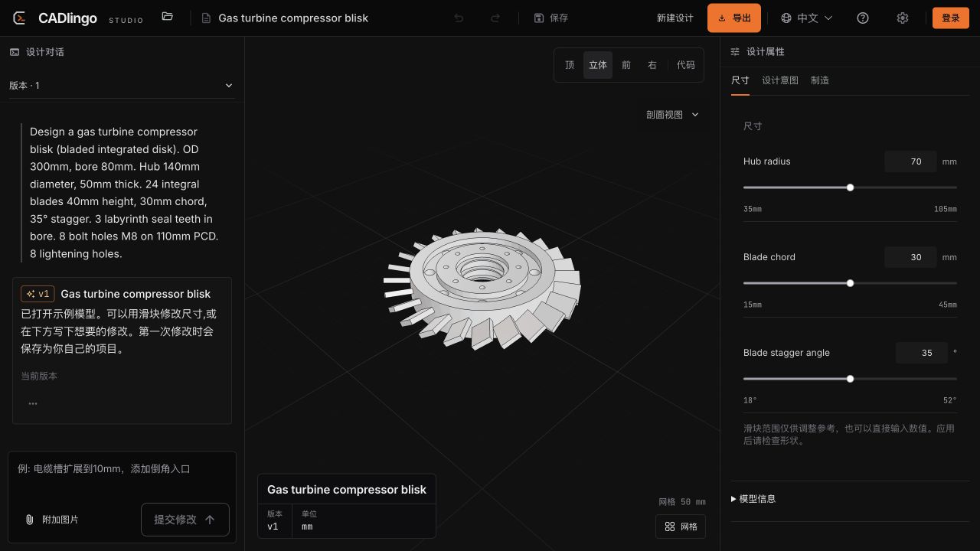
Task: Expand the 版本 · 1 version selector
Action: (122, 86)
